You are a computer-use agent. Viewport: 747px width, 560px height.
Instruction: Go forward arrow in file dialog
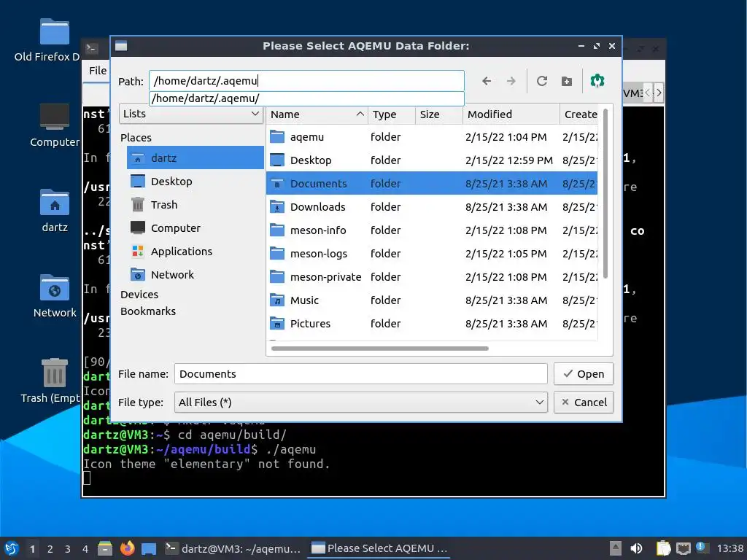511,81
